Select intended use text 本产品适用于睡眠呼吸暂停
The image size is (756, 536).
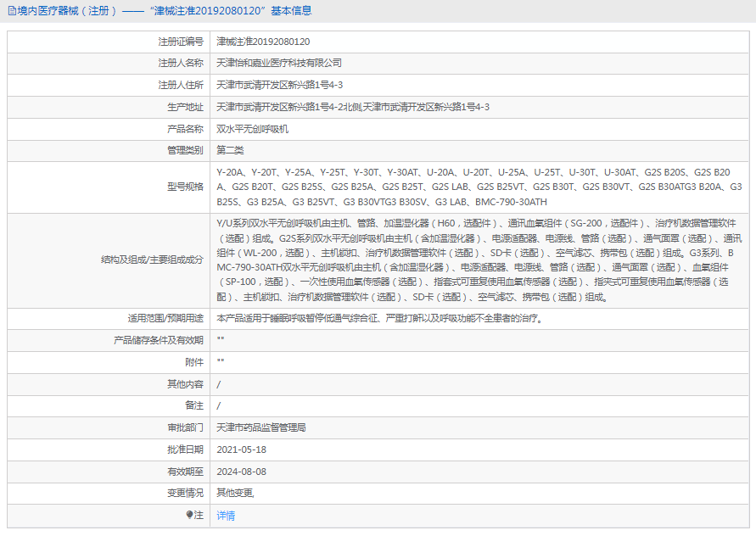(x=380, y=318)
